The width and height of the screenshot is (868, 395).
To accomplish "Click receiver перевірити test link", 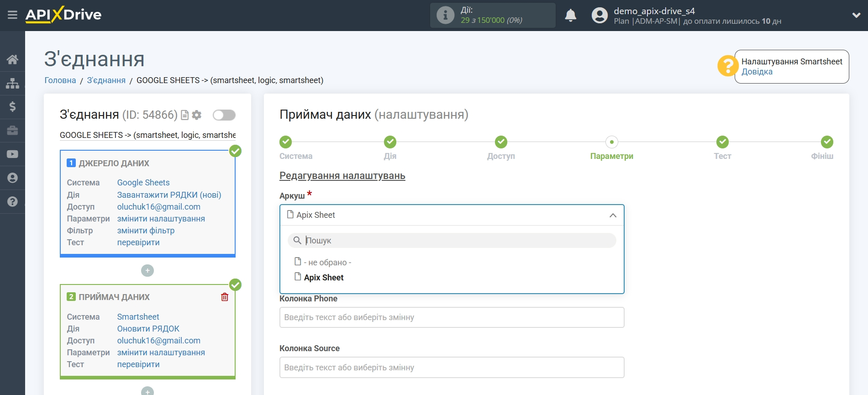I will pyautogui.click(x=138, y=364).
